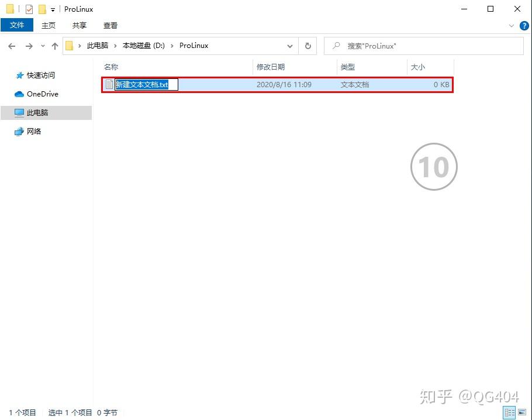
Task: Open OneDrive in the sidebar
Action: 42,94
